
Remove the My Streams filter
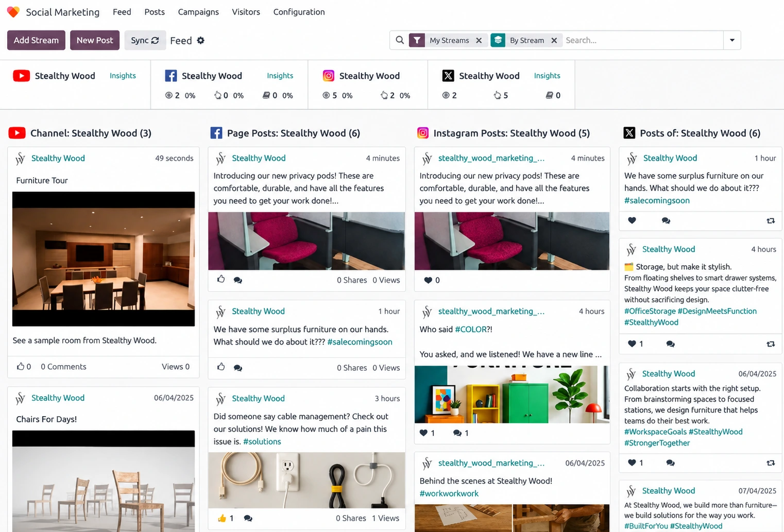(x=479, y=40)
